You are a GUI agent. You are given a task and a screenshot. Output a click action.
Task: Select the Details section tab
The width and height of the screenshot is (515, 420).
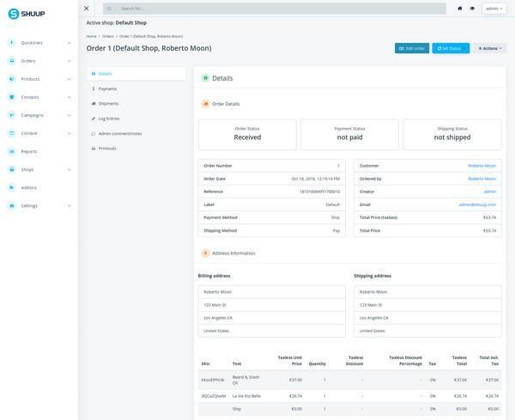pyautogui.click(x=136, y=74)
